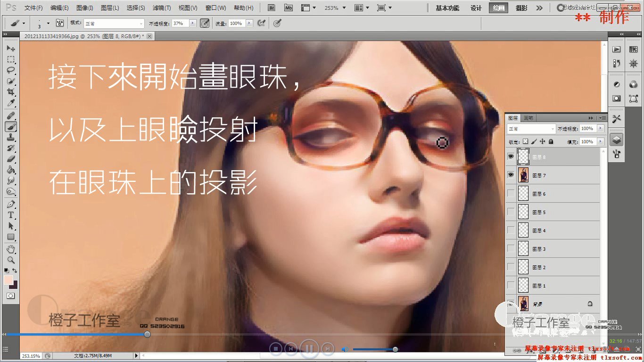Open the 窗口(W) menu
The image size is (644, 362).
[x=216, y=8]
